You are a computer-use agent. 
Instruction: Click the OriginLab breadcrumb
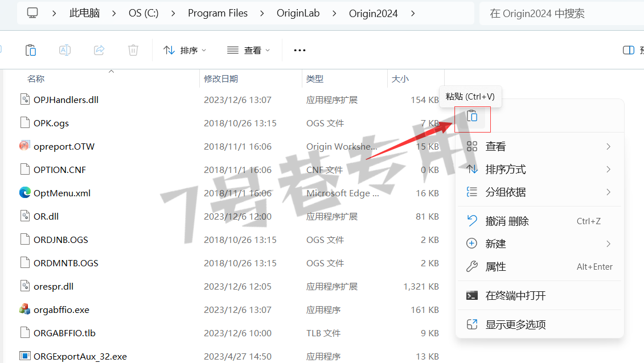[298, 13]
